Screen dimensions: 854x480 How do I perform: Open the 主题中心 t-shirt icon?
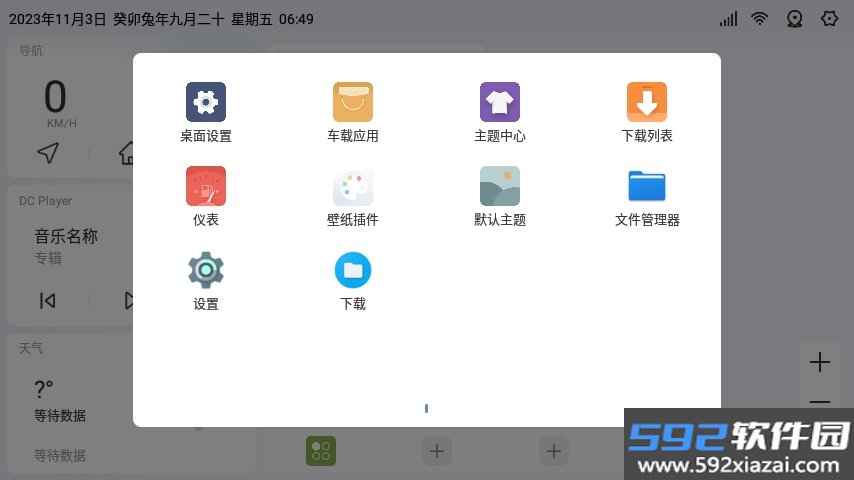coord(499,102)
